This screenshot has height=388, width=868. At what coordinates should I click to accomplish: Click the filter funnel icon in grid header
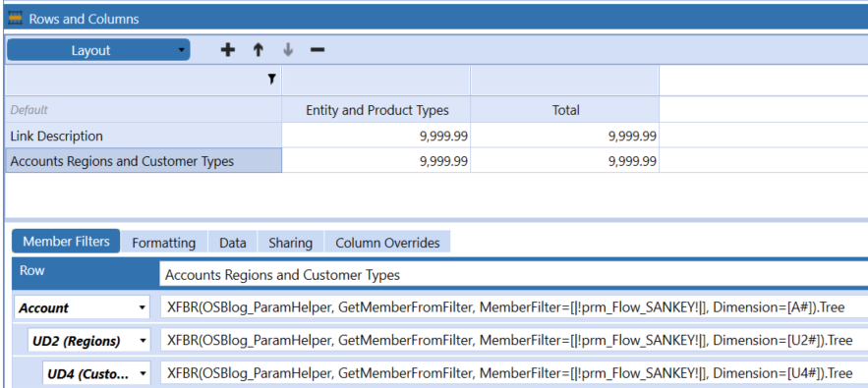pyautogui.click(x=272, y=80)
